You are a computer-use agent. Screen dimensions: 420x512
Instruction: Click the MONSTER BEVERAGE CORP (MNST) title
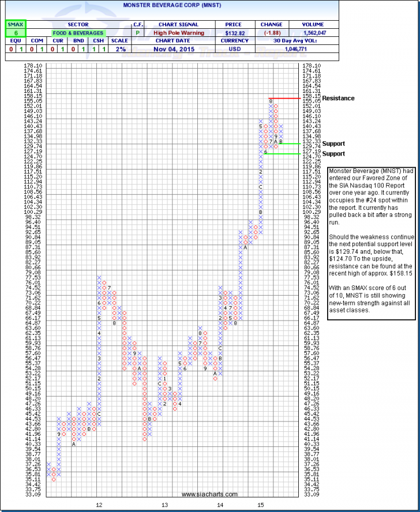coord(172,5)
